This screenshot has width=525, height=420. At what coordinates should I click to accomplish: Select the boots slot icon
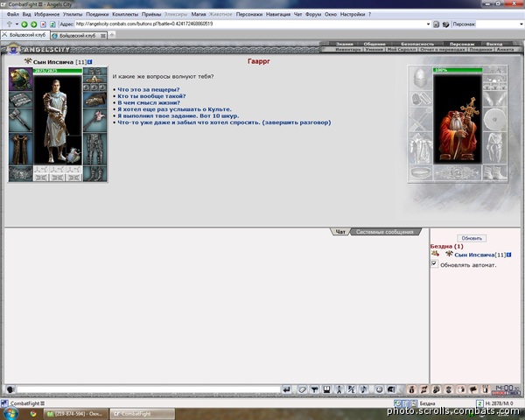click(95, 174)
